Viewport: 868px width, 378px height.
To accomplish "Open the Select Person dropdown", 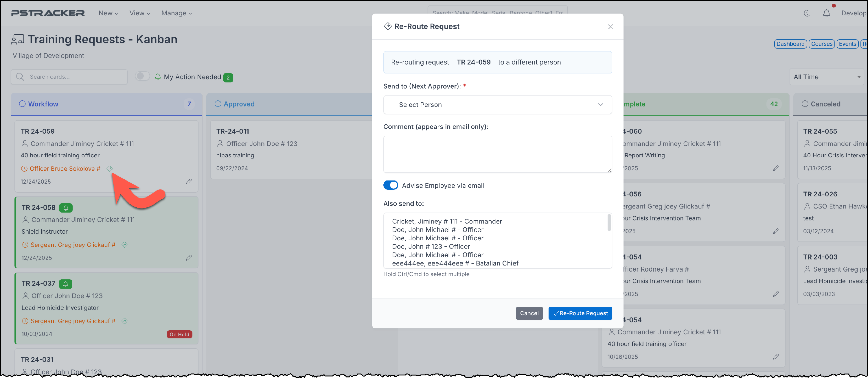I will [x=497, y=105].
